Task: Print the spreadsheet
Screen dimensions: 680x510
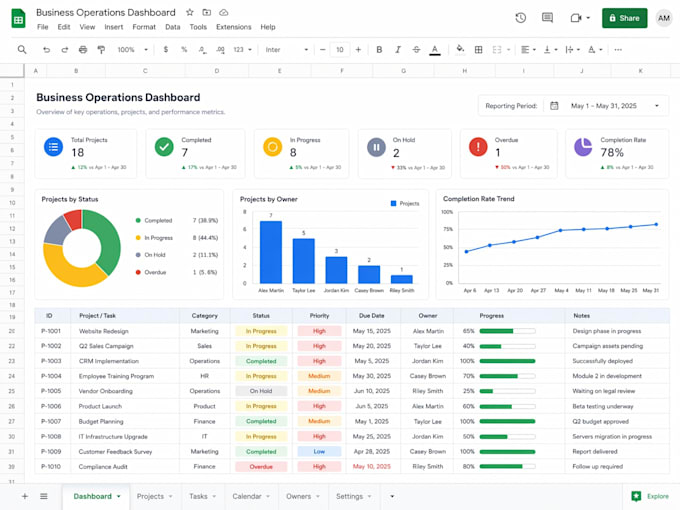Action: [83, 49]
